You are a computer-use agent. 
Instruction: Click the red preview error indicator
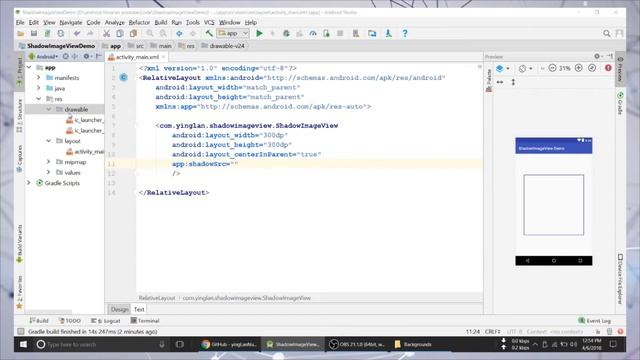tap(608, 68)
